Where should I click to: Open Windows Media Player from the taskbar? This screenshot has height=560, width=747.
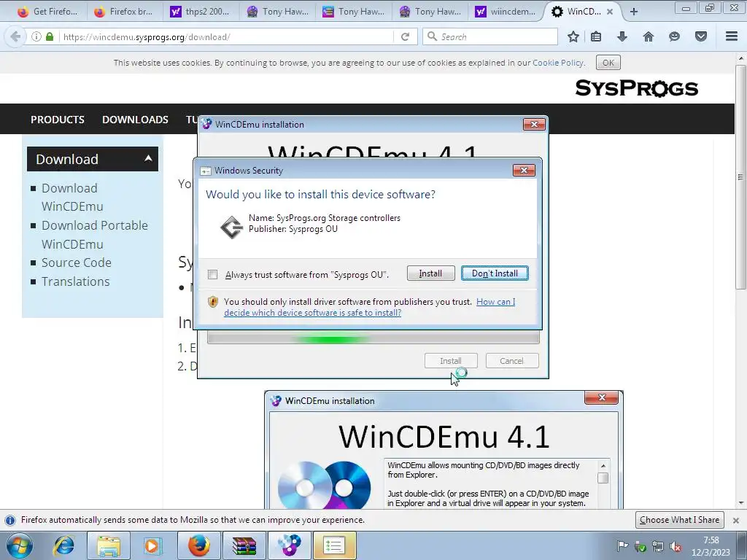(x=152, y=545)
